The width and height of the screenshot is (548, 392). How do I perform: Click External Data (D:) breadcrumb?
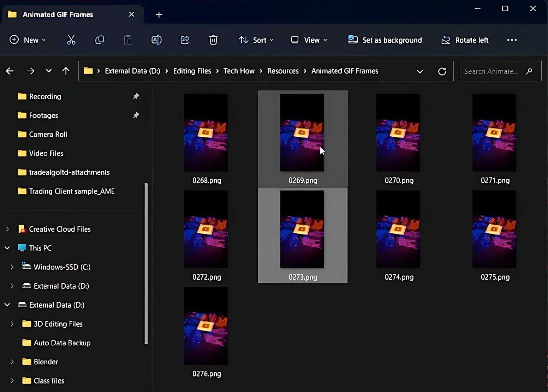pos(132,71)
